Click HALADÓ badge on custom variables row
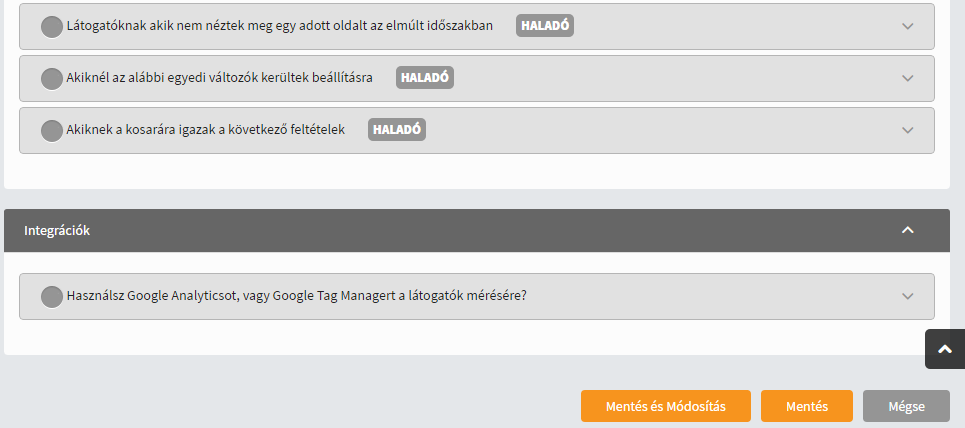Viewport: 965px width, 428px height. pos(425,78)
